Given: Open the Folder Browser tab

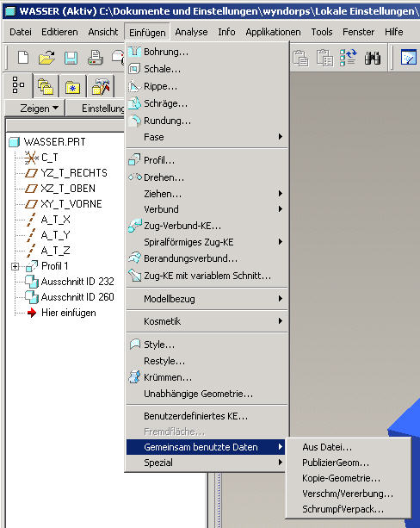Looking at the screenshot, I should point(72,86).
